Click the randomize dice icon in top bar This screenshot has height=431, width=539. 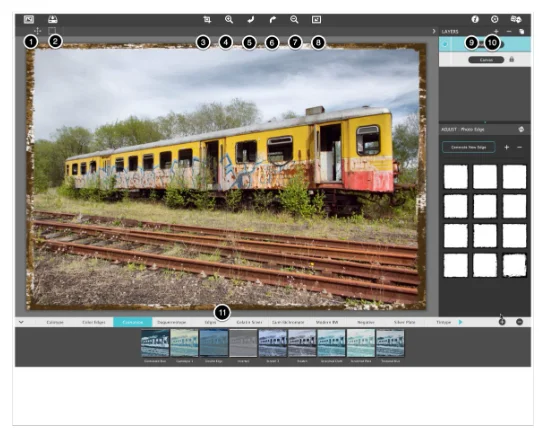[516, 19]
